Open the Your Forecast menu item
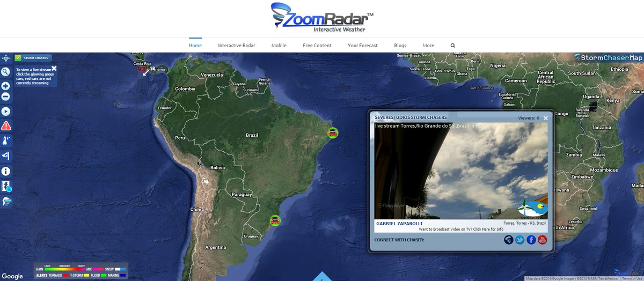644x281 pixels. (363, 46)
